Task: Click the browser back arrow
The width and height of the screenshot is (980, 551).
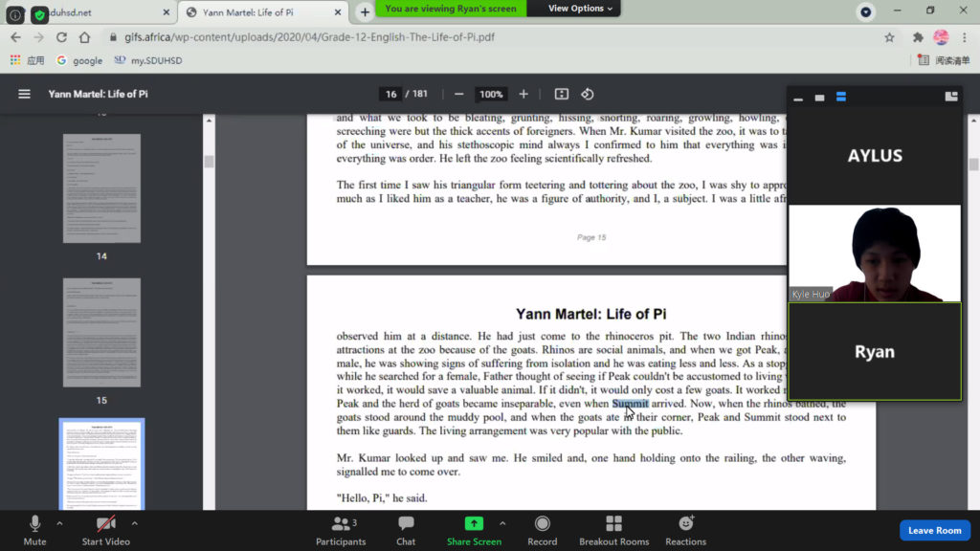Action: point(15,37)
